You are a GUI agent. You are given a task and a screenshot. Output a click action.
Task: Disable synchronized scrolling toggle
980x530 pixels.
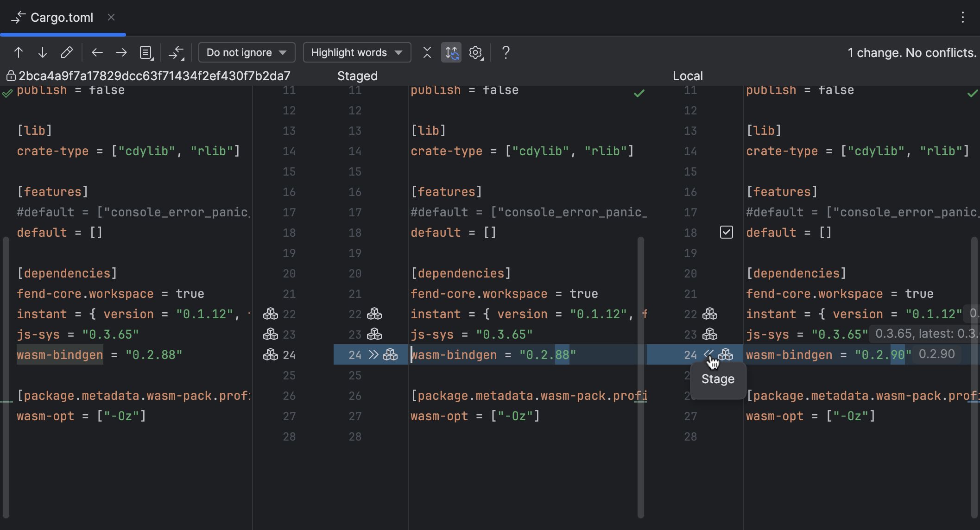(451, 52)
